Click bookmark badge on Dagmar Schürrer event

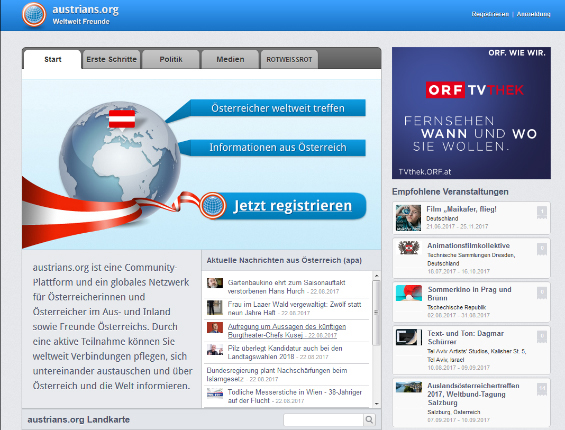coord(542,337)
